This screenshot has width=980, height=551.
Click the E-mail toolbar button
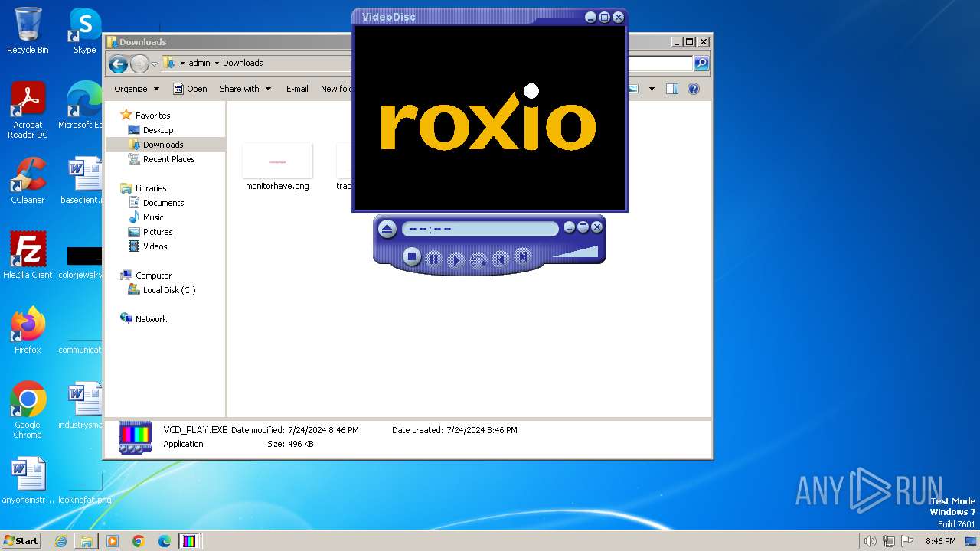297,89
